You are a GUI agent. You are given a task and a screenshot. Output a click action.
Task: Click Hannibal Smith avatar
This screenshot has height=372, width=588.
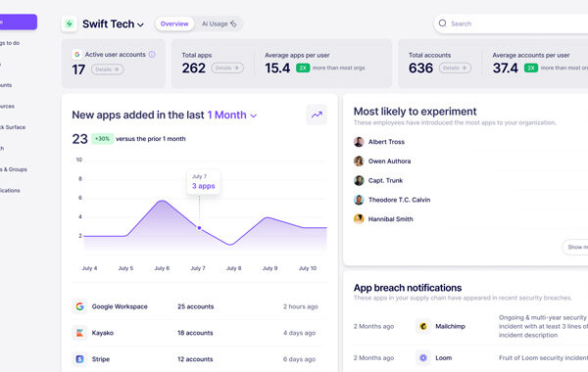click(x=359, y=218)
